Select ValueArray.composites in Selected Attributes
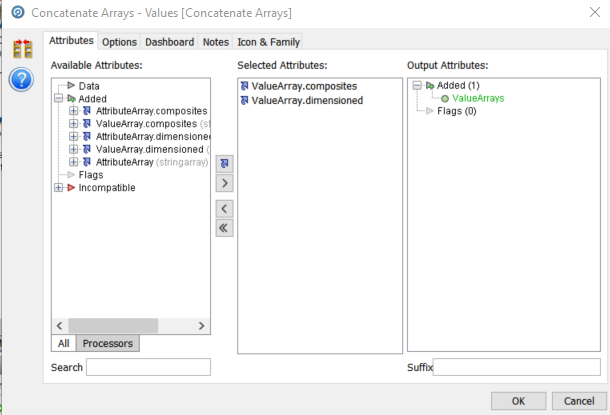The height and width of the screenshot is (415, 610). point(304,86)
